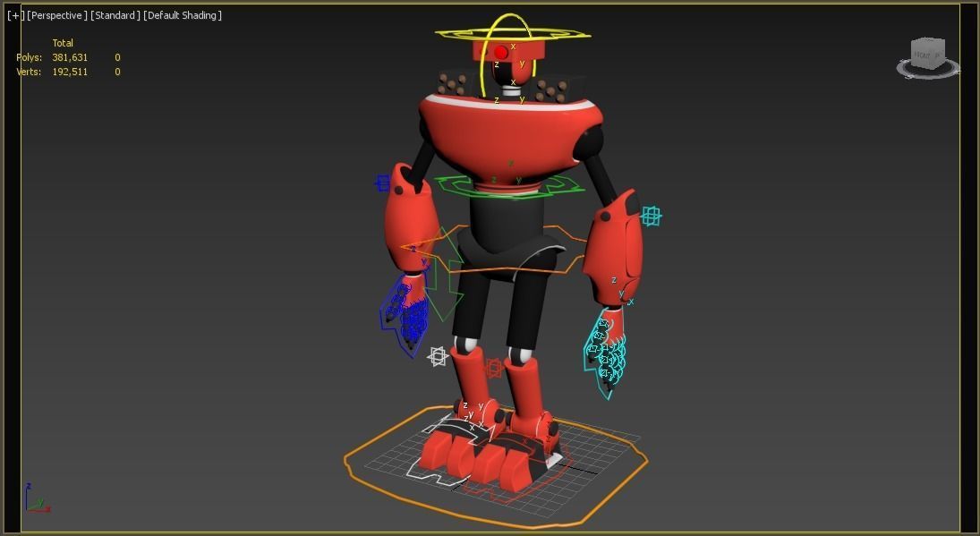Click the world axis tripod indicator
Screen dimensions: 980x536
coord(37,498)
